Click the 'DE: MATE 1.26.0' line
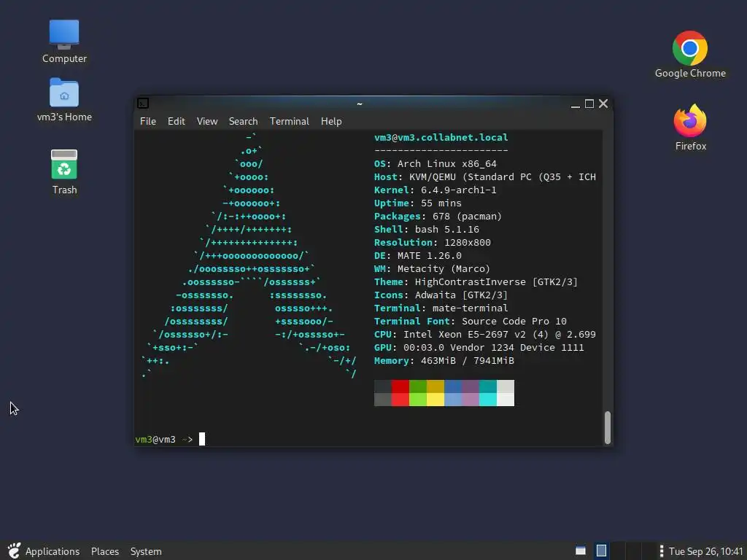 (418, 256)
